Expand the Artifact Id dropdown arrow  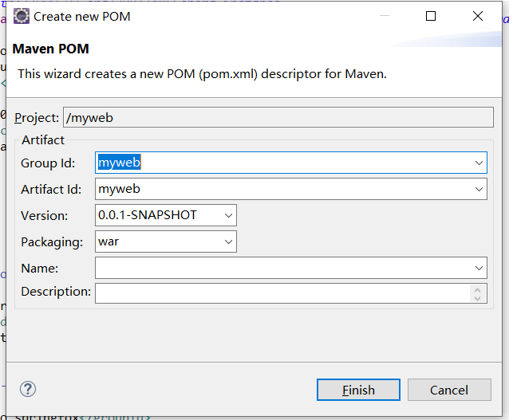(479, 190)
